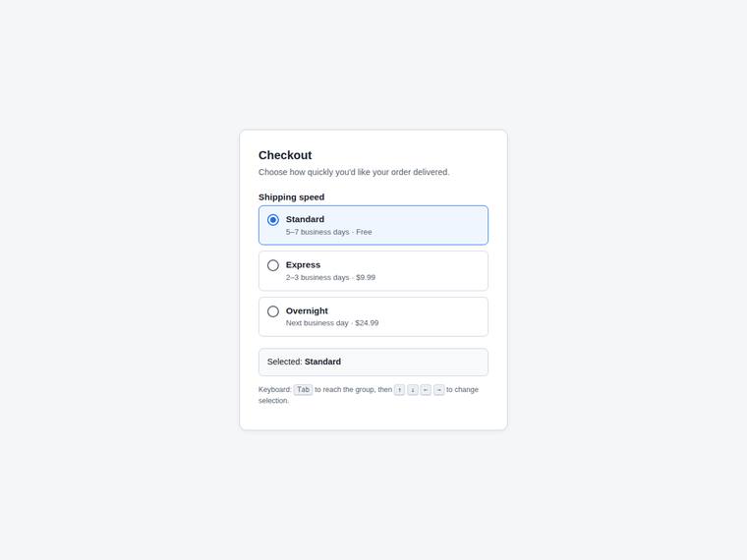
Task: Click the 'Selected: Standard' status box
Action: pos(373,362)
